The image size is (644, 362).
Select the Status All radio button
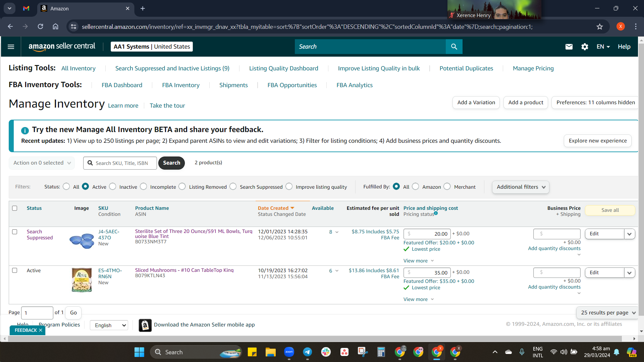click(x=66, y=186)
